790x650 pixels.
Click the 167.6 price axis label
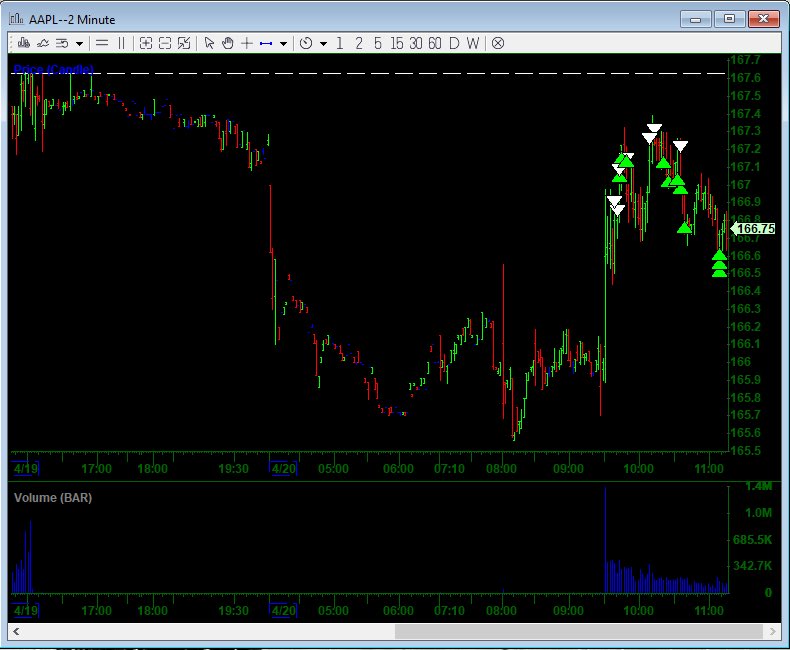click(745, 78)
